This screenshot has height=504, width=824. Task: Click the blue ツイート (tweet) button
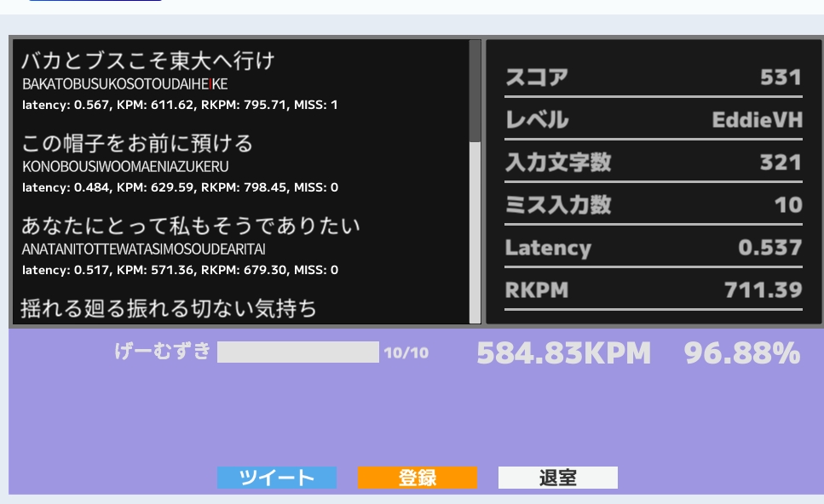tap(276, 478)
